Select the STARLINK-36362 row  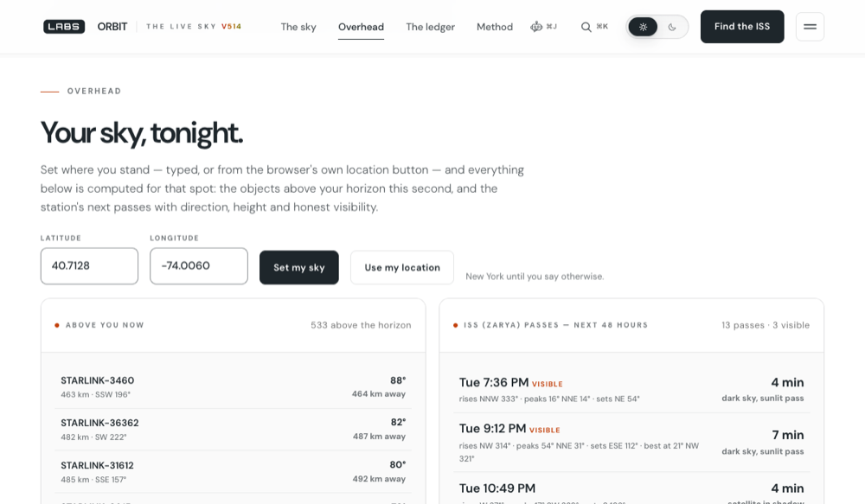[x=234, y=430]
